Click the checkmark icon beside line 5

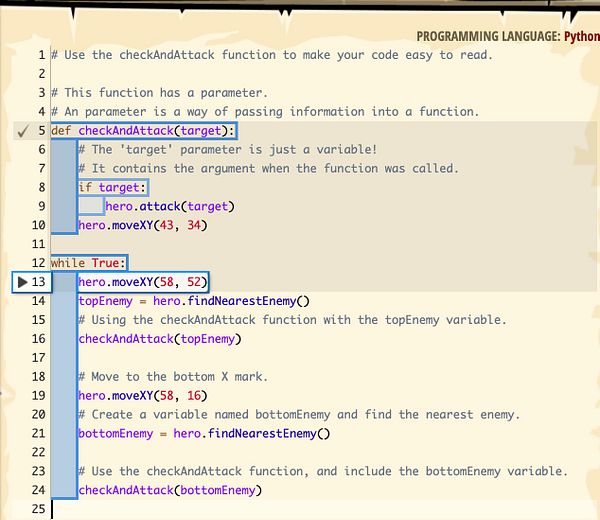coord(23,131)
